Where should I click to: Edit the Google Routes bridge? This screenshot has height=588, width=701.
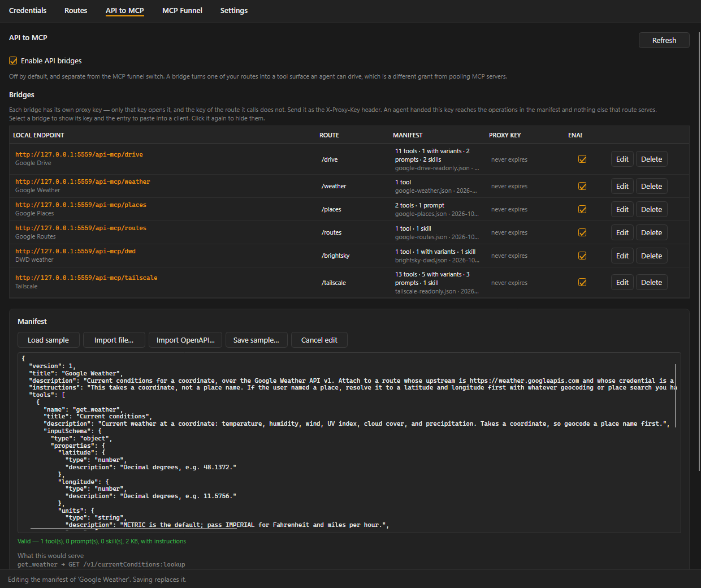coord(622,232)
